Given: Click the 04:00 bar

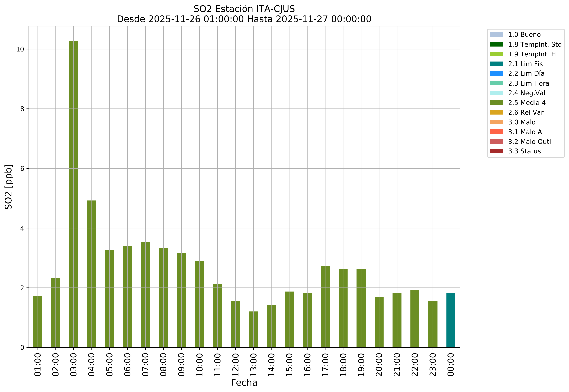Looking at the screenshot, I should click(92, 274).
